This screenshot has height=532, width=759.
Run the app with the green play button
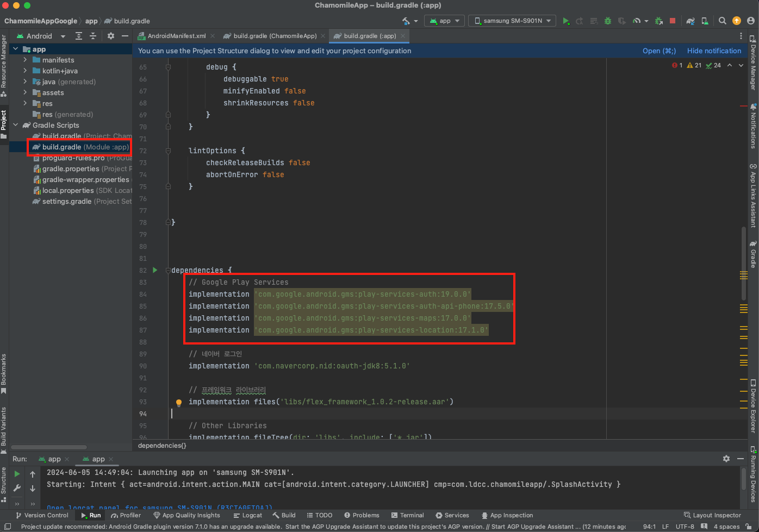pos(566,21)
